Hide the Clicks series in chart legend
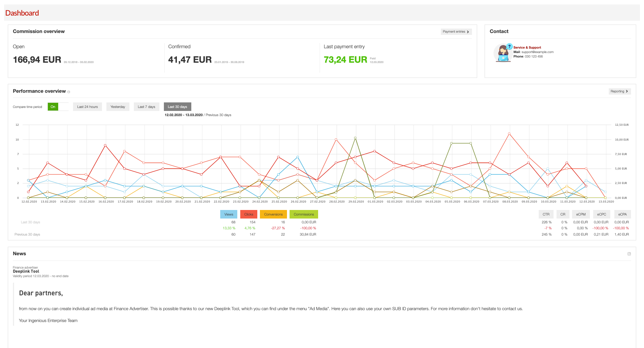Screen dimensions: 644x348 tap(249, 214)
